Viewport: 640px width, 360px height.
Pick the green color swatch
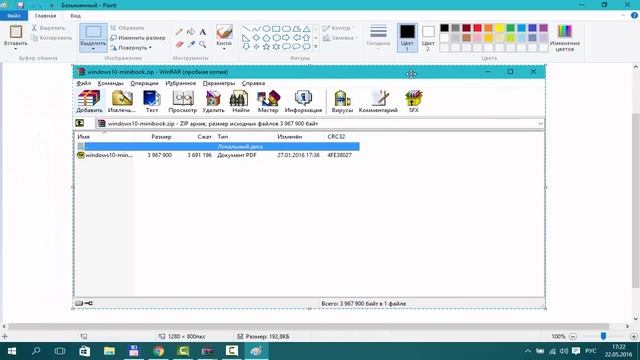[511, 28]
